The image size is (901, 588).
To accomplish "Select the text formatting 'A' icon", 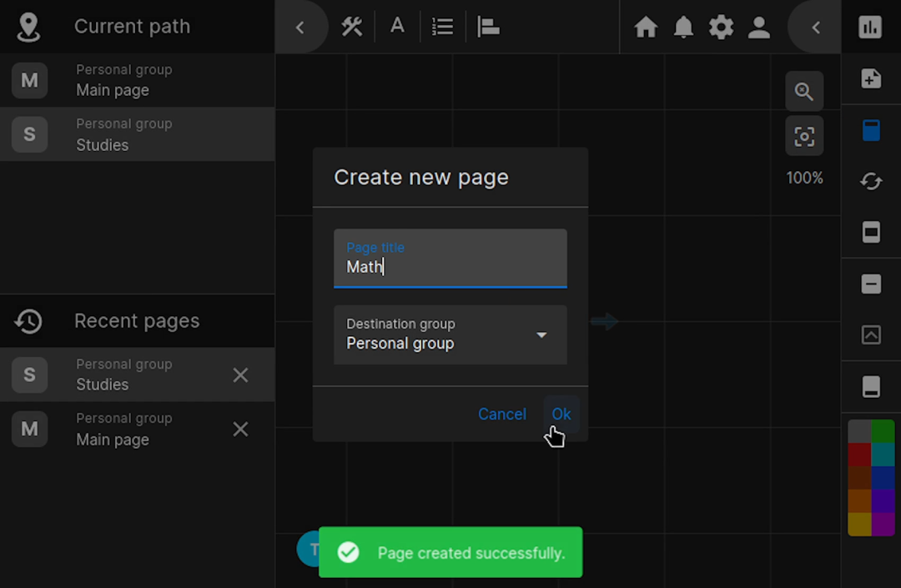I will [398, 27].
